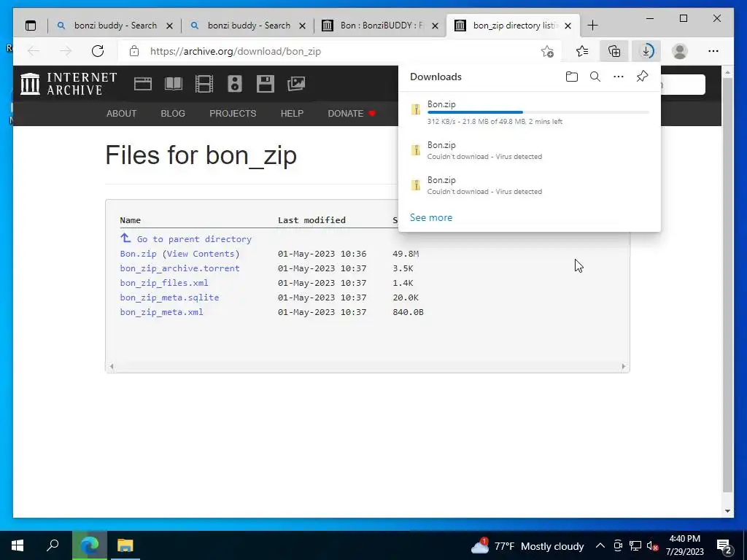This screenshot has width=747, height=560.
Task: Click the browser refresh button
Action: click(98, 51)
